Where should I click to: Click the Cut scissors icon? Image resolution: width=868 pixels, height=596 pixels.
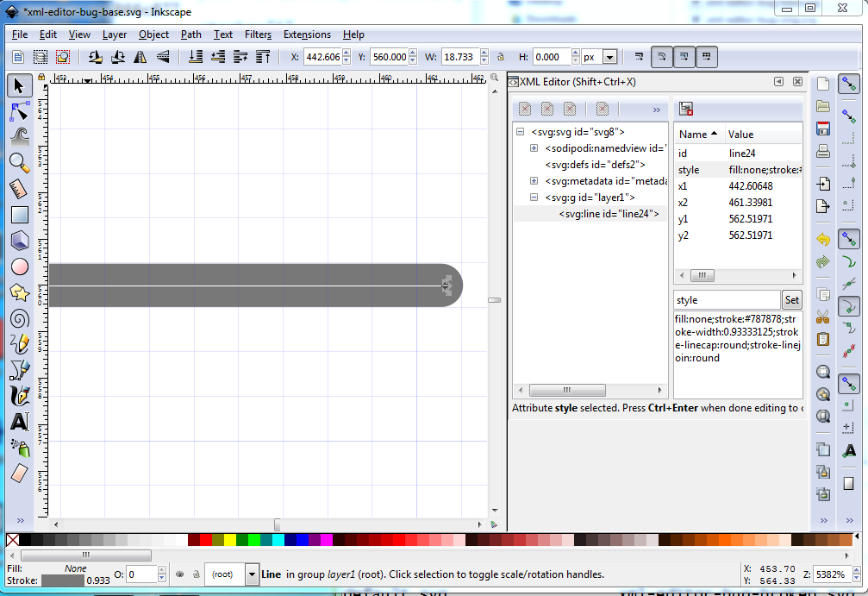823,317
